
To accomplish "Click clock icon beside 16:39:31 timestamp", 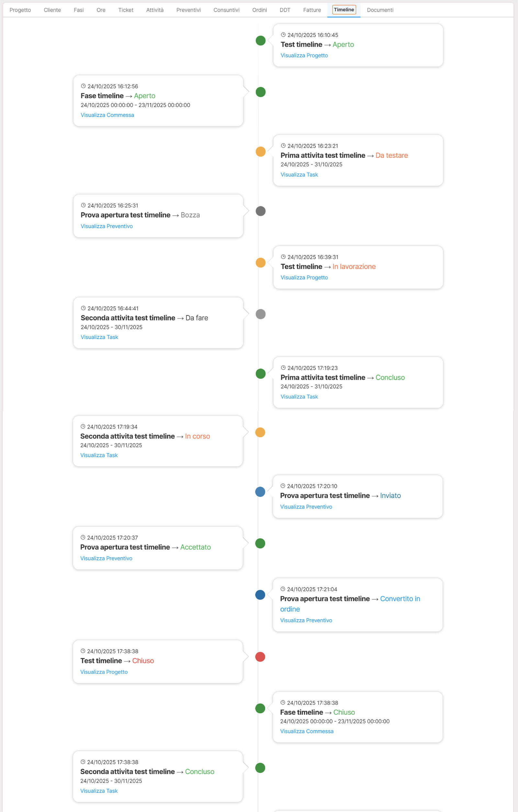I will click(283, 257).
